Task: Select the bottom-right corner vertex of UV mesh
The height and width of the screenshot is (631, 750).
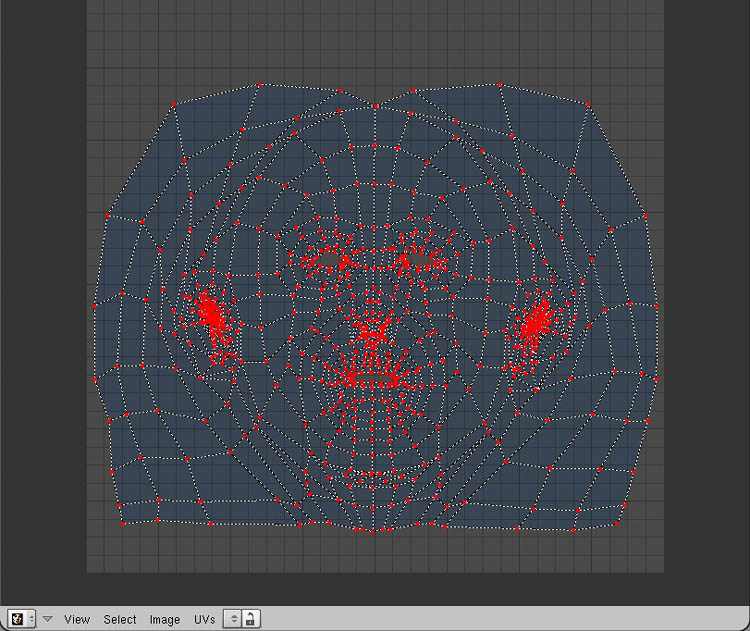Action: click(x=625, y=519)
